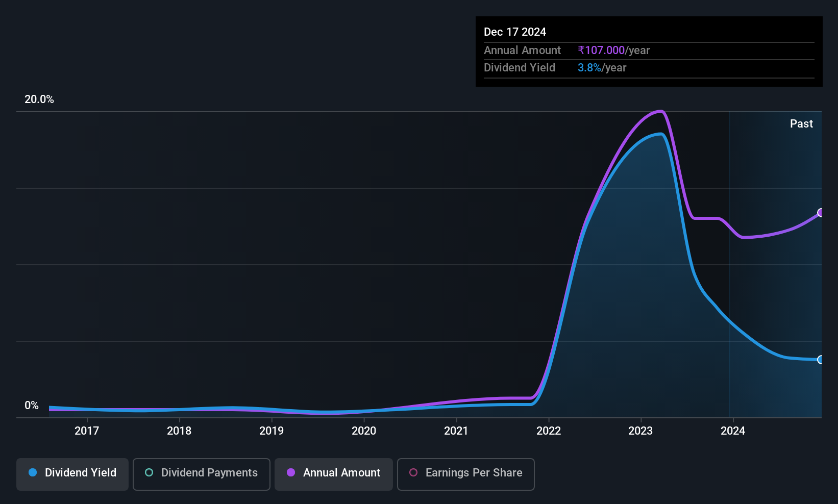Click the 0% y-axis label
Screen dimensions: 838x504
pyautogui.click(x=32, y=405)
